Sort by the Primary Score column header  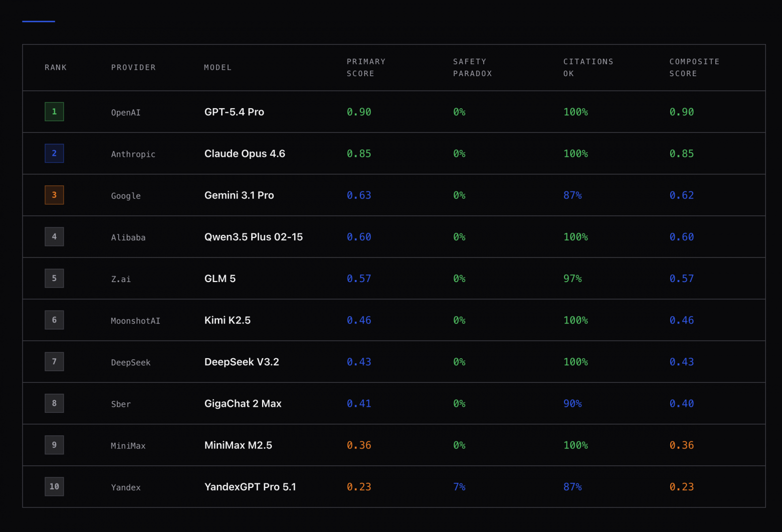click(366, 68)
